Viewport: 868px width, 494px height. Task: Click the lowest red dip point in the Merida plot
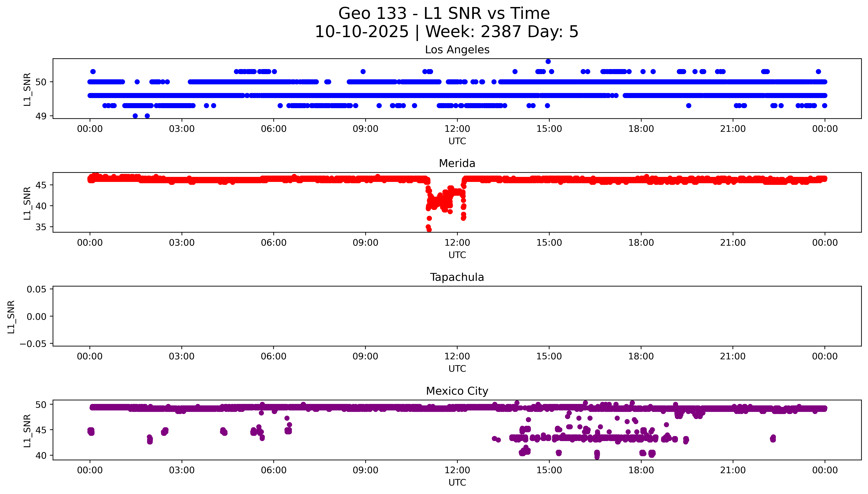tap(429, 230)
